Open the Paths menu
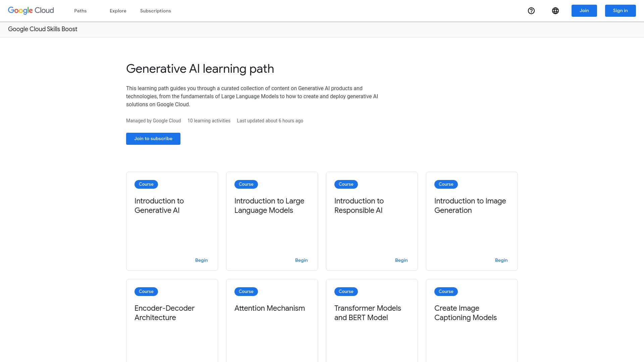Image resolution: width=644 pixels, height=362 pixels. pyautogui.click(x=80, y=11)
